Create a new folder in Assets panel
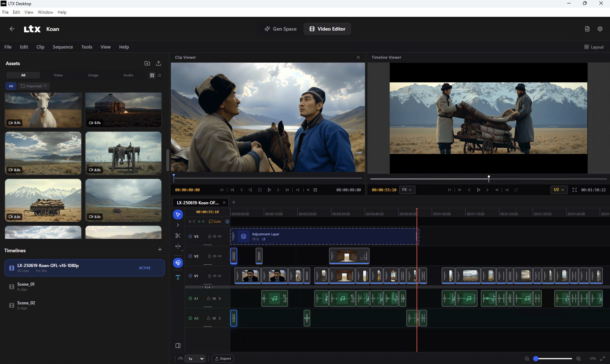This screenshot has width=610, height=364. coord(147,63)
